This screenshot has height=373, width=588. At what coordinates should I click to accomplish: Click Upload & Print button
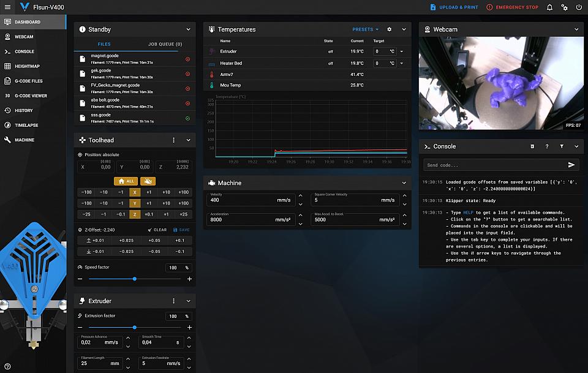[x=454, y=7]
